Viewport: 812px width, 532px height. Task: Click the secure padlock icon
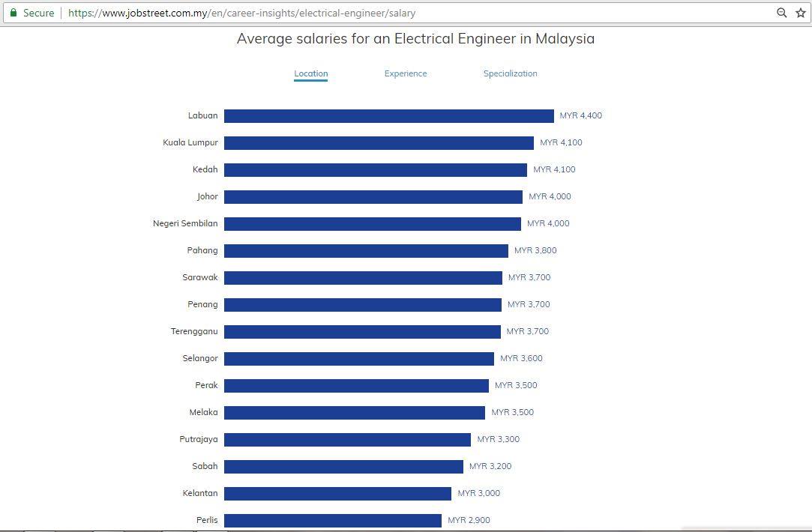point(13,13)
